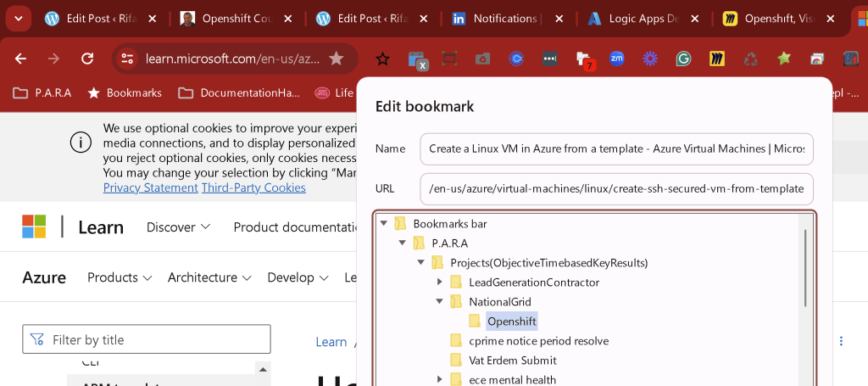Click the Microsoft logo
868x386 pixels.
[34, 227]
